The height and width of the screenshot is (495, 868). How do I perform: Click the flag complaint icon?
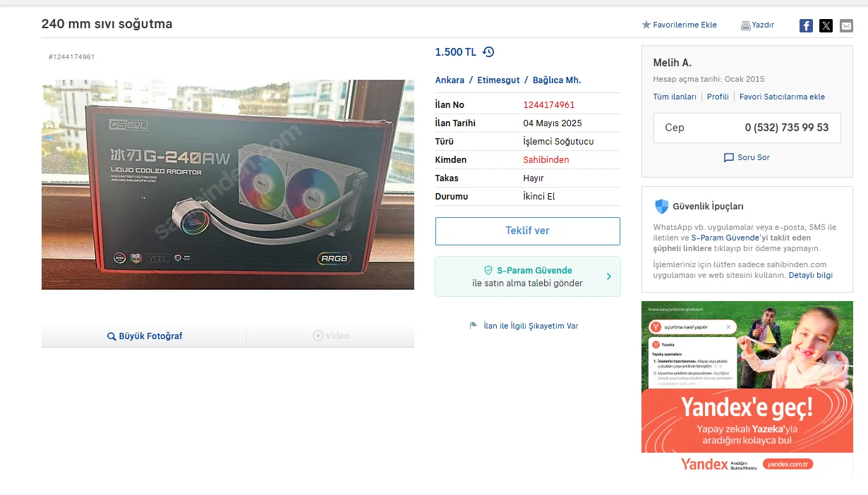coord(474,326)
